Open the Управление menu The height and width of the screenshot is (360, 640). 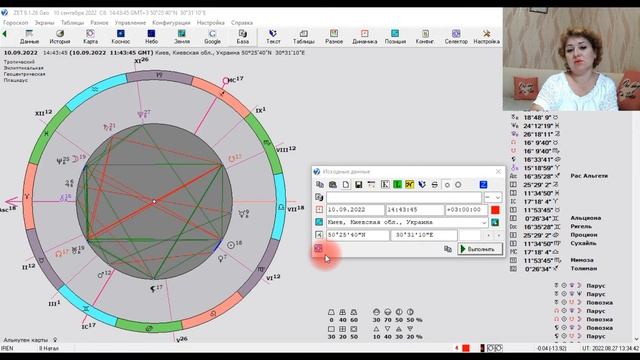pos(130,22)
